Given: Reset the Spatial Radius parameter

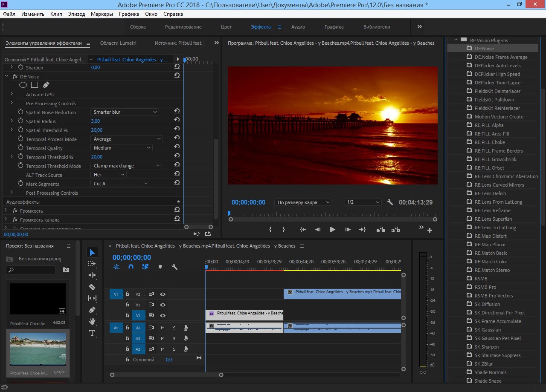Looking at the screenshot, I should [x=177, y=120].
